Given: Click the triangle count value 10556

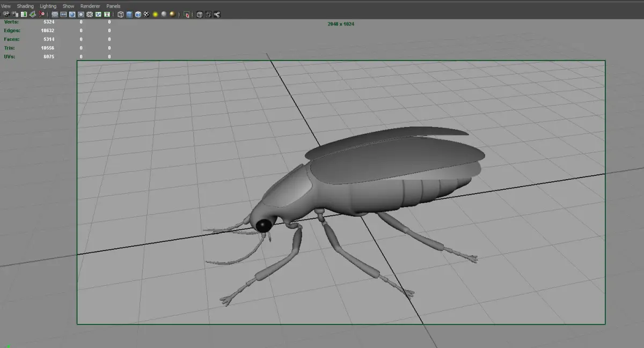Looking at the screenshot, I should pos(48,48).
